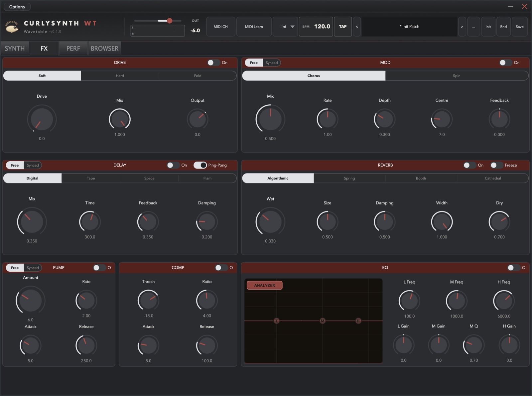Select the L band node in EQ graph
Image resolution: width=532 pixels, height=396 pixels.
(276, 321)
